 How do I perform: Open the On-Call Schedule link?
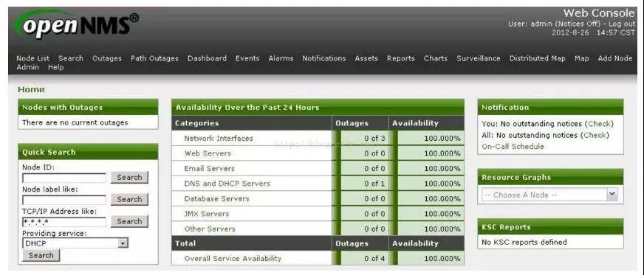tap(513, 147)
